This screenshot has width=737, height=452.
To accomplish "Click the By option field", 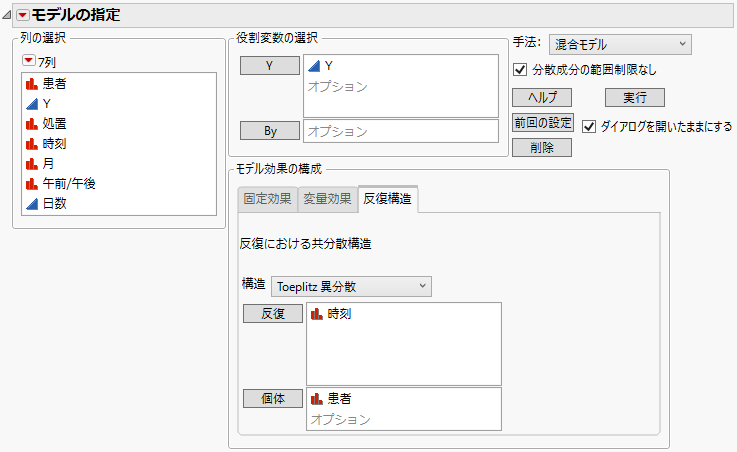I will click(400, 131).
